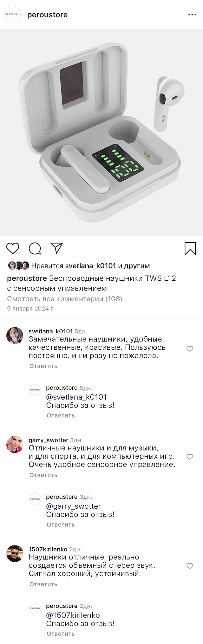Share post with paper plane icon

57,248
